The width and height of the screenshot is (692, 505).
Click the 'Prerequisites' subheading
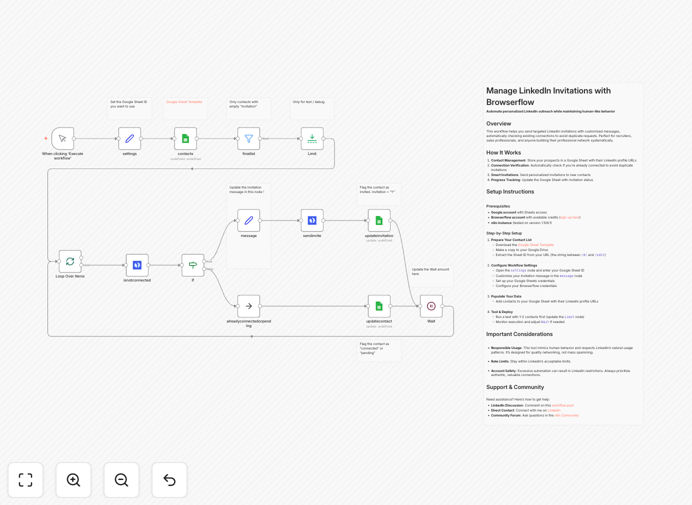(498, 206)
